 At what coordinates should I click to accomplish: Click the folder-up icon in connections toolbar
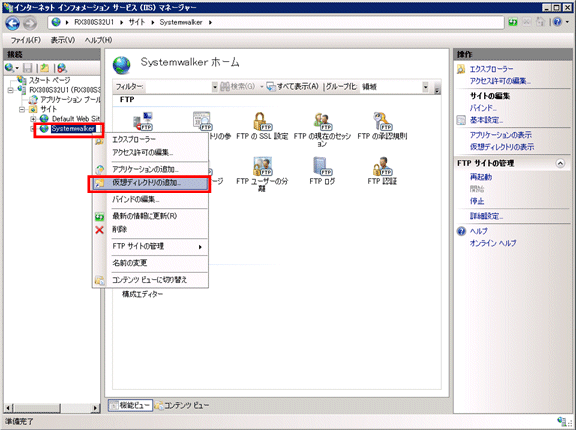(44, 68)
